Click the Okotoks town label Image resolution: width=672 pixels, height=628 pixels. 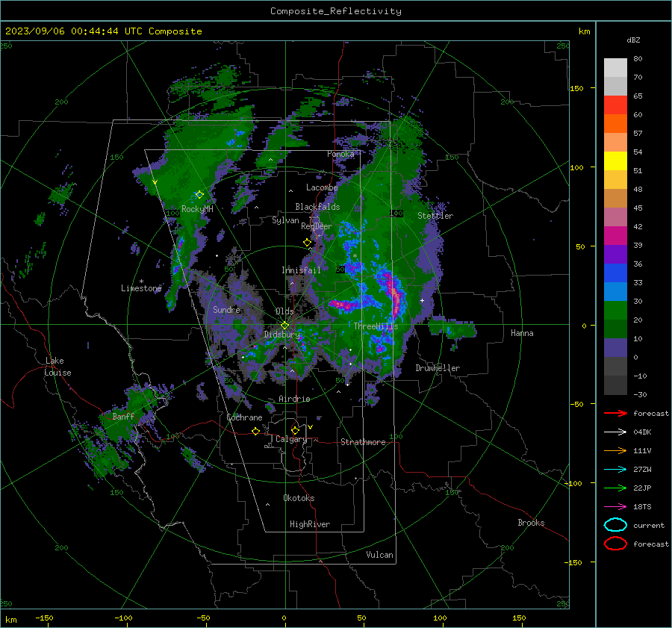(x=299, y=498)
